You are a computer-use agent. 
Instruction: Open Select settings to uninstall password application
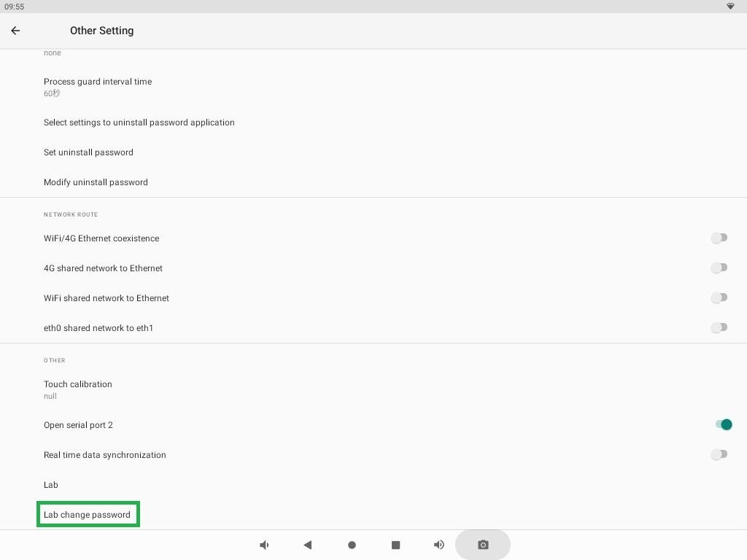click(x=139, y=122)
